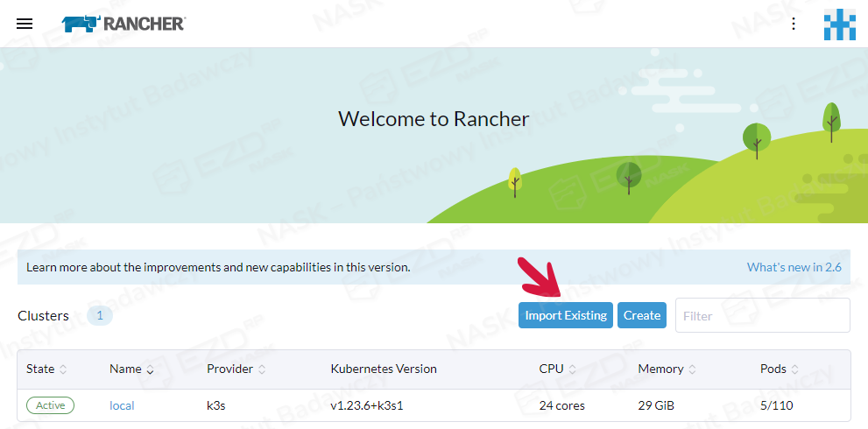Sort clusters by Name column

pos(131,369)
